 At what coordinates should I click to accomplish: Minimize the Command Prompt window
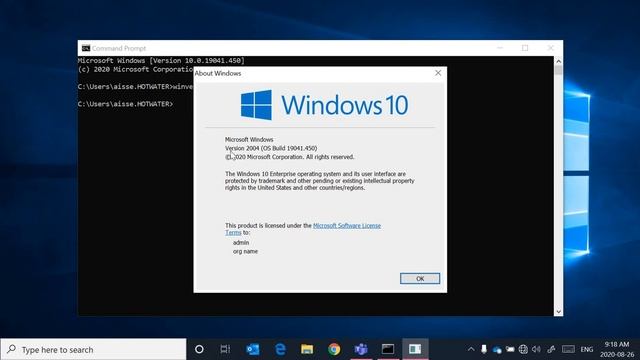coord(500,48)
